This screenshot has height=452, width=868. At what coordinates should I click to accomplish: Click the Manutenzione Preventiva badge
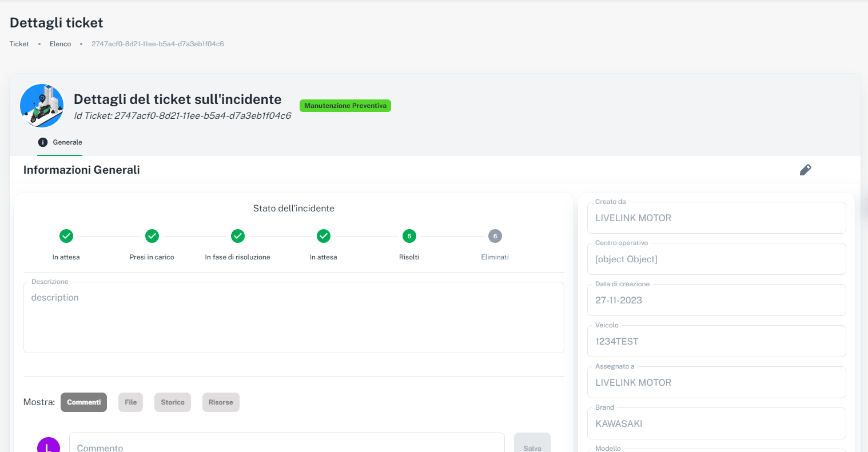[x=345, y=106]
